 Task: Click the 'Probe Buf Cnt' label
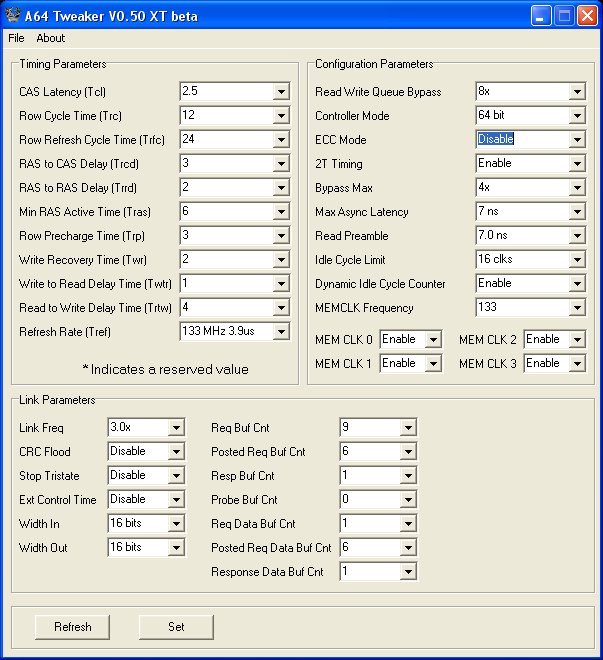pyautogui.click(x=244, y=500)
